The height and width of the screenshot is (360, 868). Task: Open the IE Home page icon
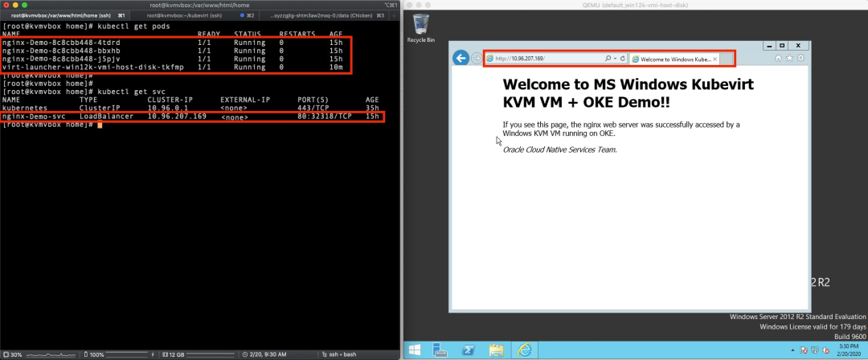[x=778, y=58]
